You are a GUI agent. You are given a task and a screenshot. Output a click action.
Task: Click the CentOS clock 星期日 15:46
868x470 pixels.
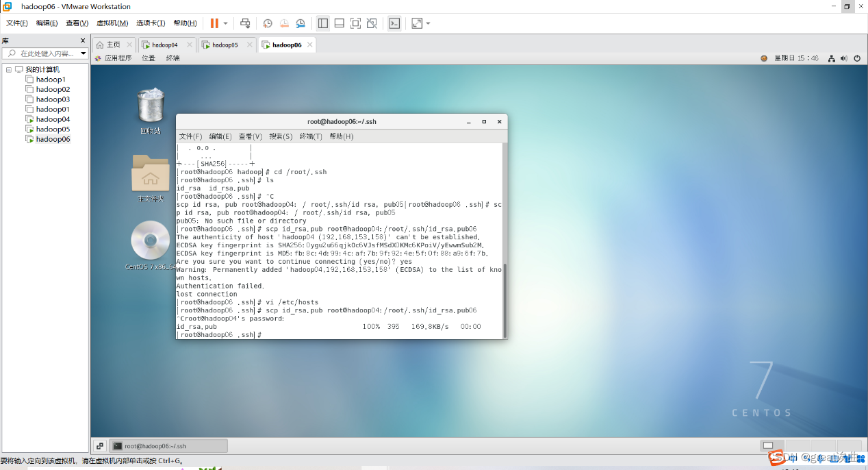pos(796,58)
